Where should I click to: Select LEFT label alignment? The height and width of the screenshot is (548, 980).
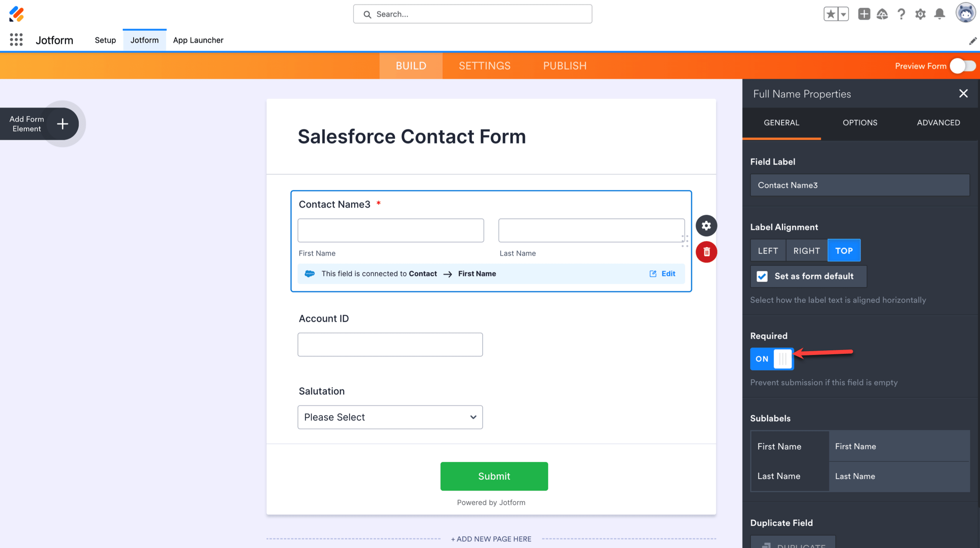tap(768, 251)
